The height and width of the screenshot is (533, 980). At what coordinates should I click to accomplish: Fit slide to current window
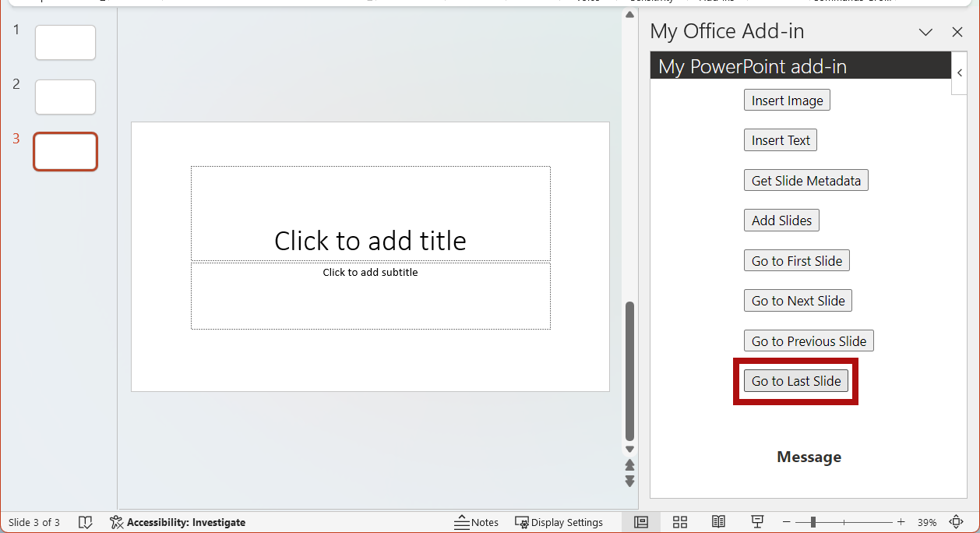(957, 522)
